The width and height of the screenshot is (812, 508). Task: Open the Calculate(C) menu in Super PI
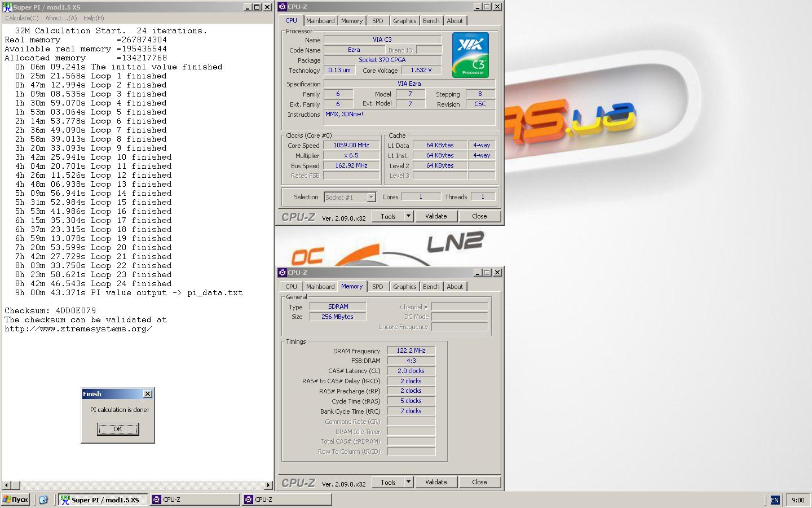[22, 18]
